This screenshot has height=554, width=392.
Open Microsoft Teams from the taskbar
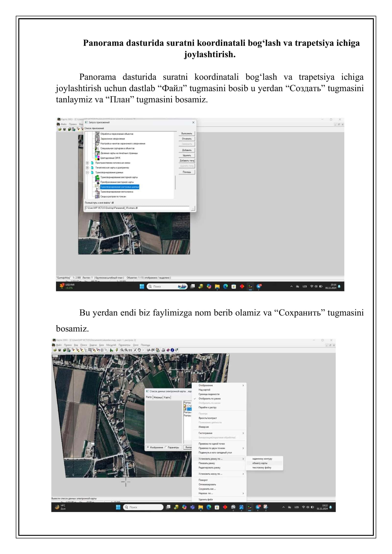(192, 507)
